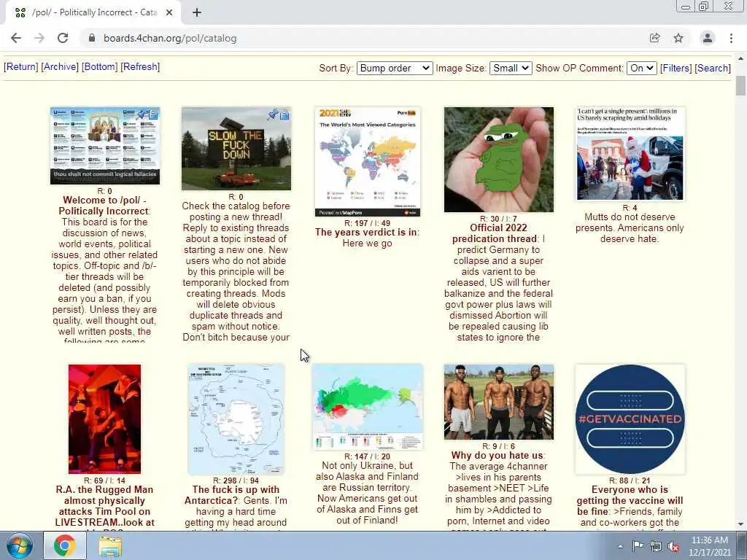Share this page via share icon
The height and width of the screenshot is (560, 747).
654,38
